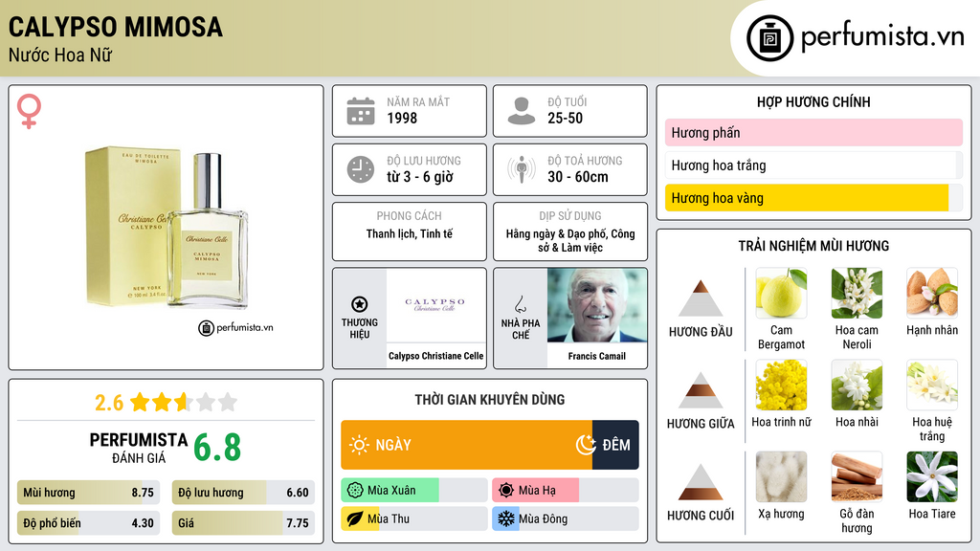Click the sillage icon beside Độ toả hương
Image resolution: width=980 pixels, height=551 pixels.
[x=522, y=169]
